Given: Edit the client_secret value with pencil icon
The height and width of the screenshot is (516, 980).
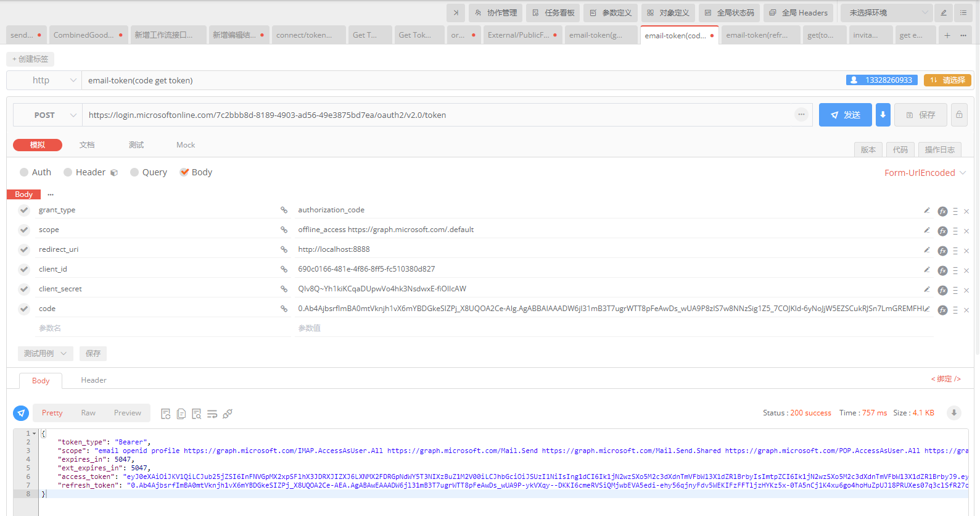Looking at the screenshot, I should click(927, 289).
